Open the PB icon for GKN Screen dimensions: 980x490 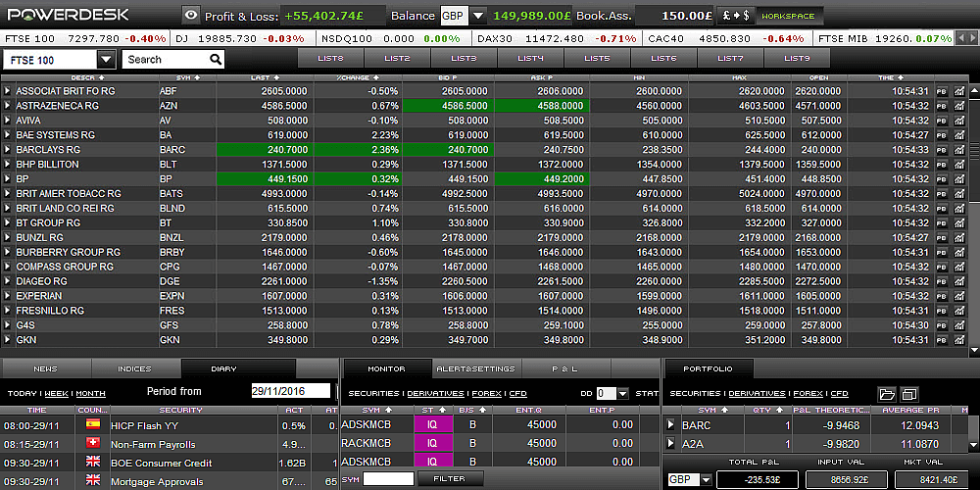pos(942,340)
